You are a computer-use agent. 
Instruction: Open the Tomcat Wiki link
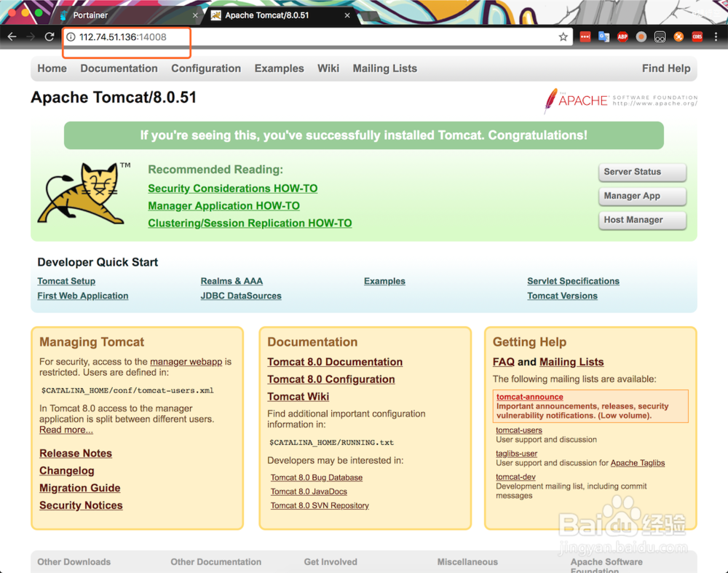[x=298, y=397]
